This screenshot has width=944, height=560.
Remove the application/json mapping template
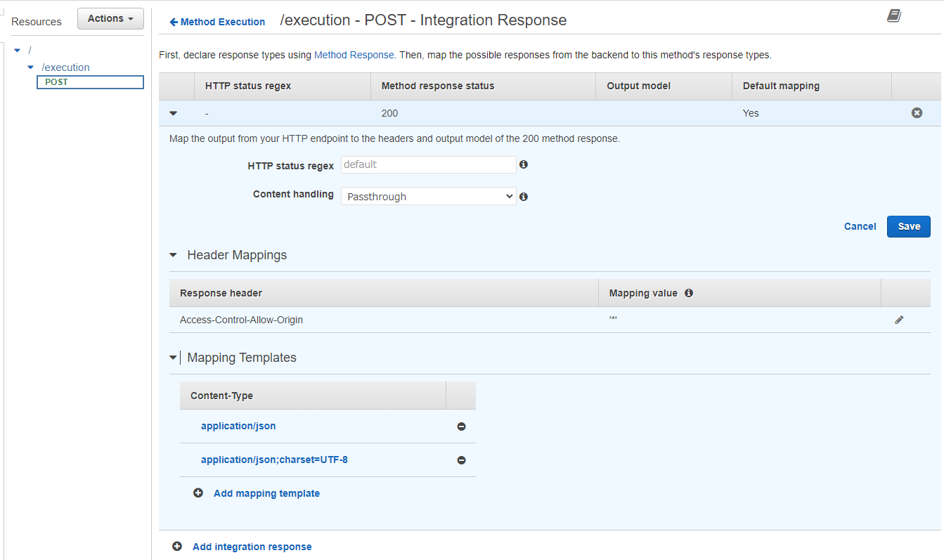click(x=461, y=426)
